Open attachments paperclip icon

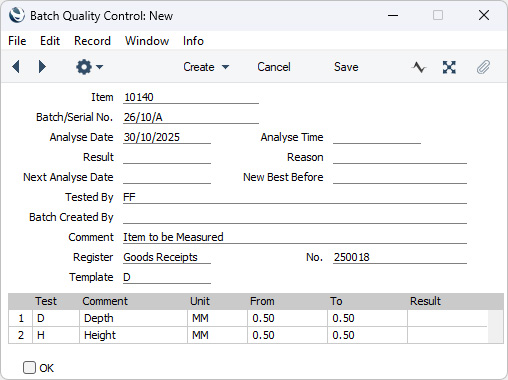tap(483, 67)
